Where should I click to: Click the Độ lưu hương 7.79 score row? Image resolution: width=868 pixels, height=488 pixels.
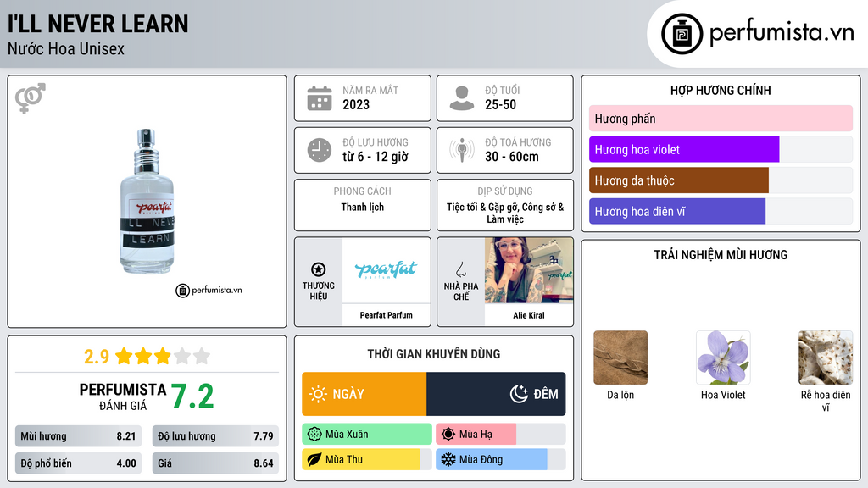click(215, 436)
